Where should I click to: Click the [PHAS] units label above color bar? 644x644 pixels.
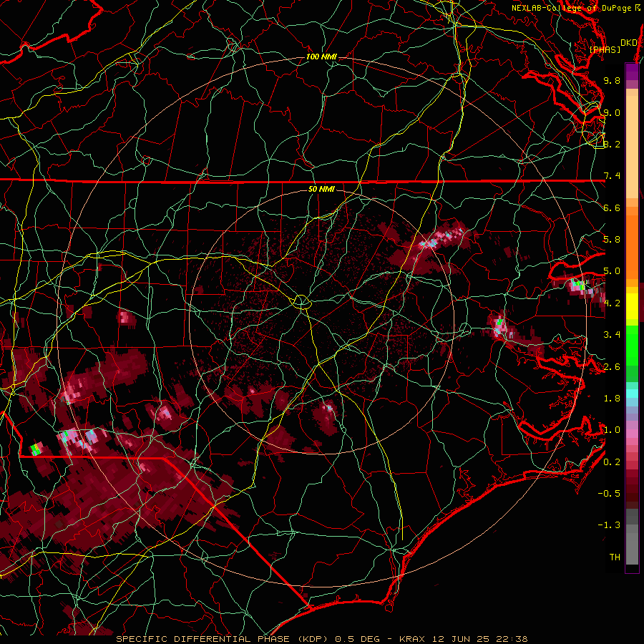605,49
